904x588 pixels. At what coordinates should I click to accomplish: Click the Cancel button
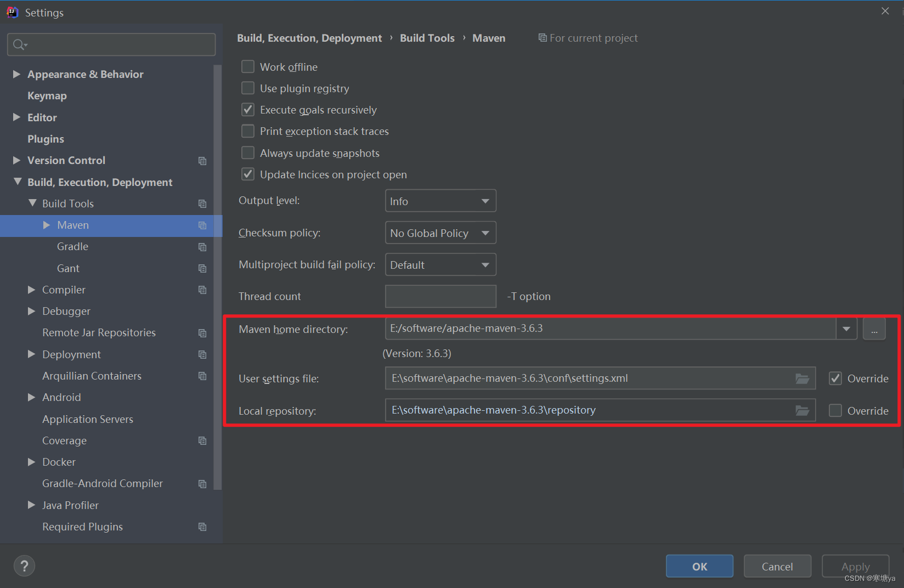click(777, 566)
